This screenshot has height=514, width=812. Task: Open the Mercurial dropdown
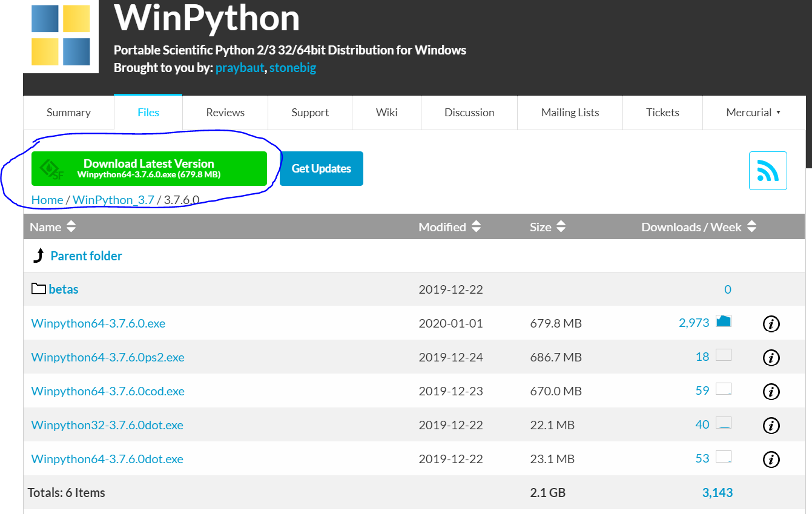[753, 112]
